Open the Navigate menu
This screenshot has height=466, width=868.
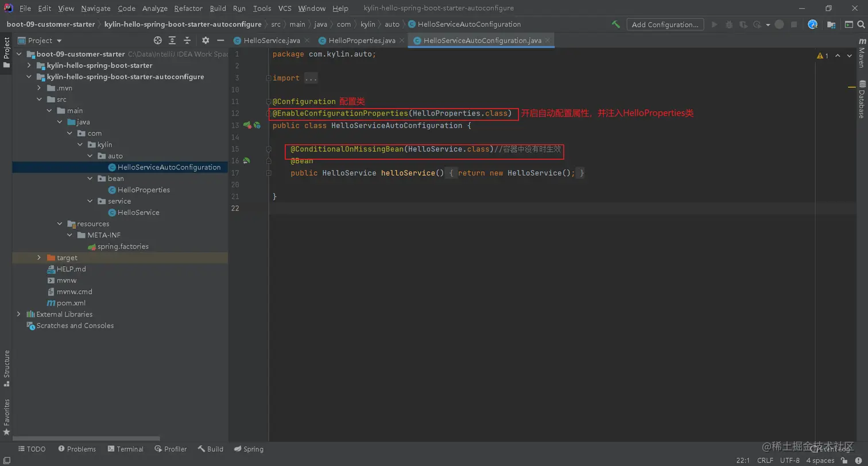tap(96, 8)
